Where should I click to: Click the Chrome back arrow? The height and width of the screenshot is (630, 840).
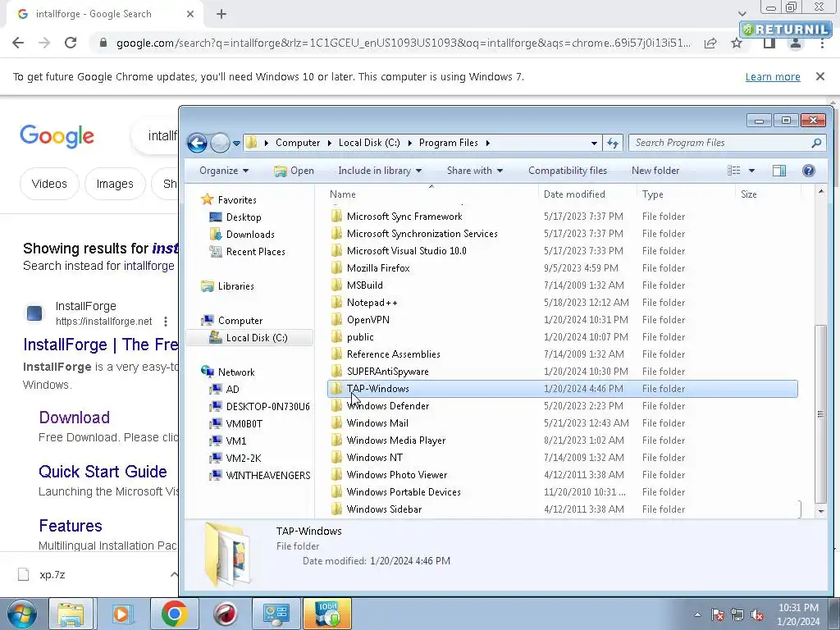pyautogui.click(x=18, y=43)
